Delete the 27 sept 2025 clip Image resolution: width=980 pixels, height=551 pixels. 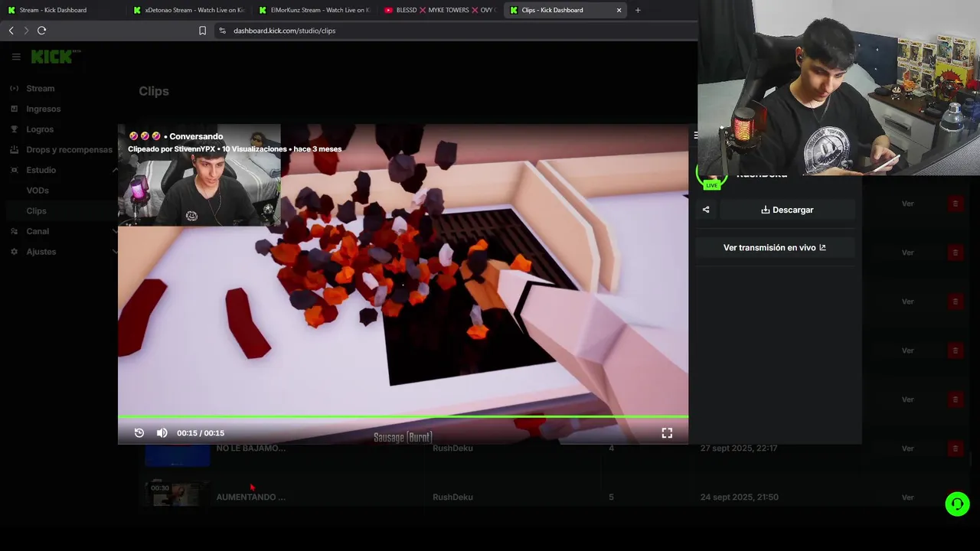point(955,448)
